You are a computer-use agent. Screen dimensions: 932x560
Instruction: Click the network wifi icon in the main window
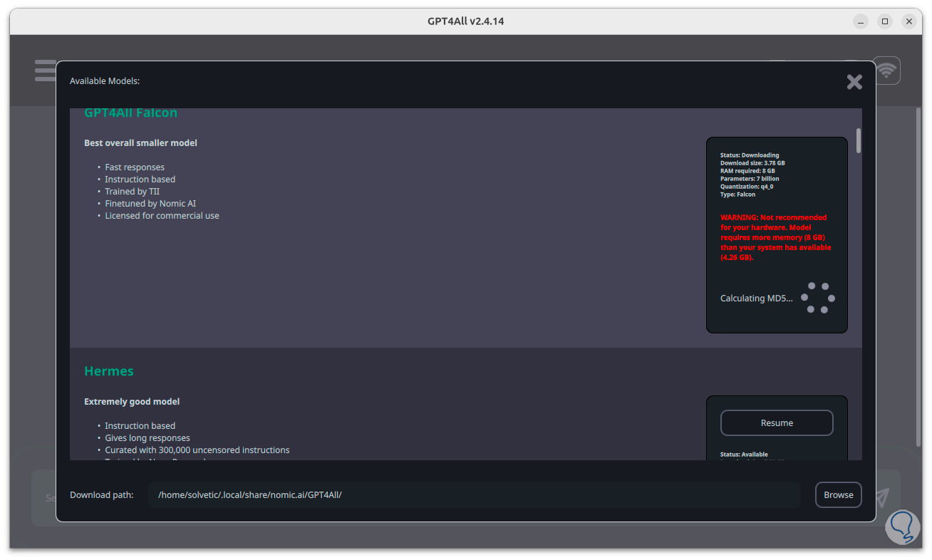886,71
